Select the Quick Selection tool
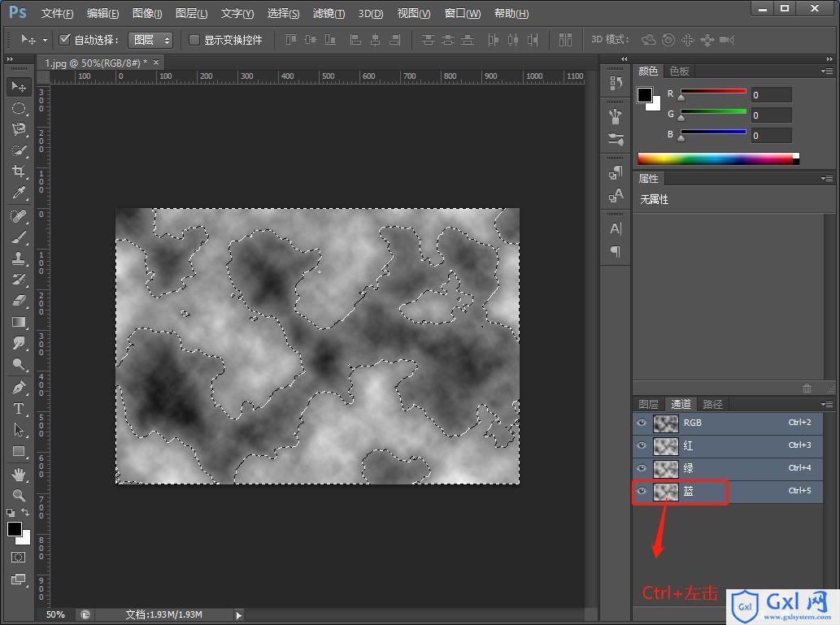This screenshot has width=840, height=625. point(19,150)
